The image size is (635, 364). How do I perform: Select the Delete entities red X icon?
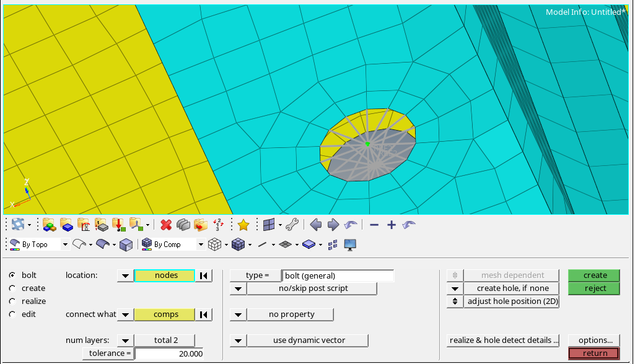tap(166, 225)
